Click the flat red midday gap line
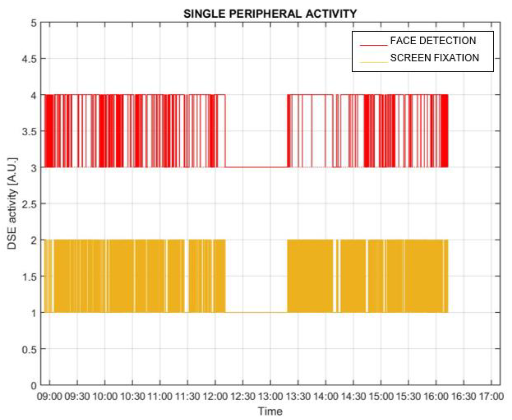The width and height of the screenshot is (512, 420). click(x=256, y=167)
